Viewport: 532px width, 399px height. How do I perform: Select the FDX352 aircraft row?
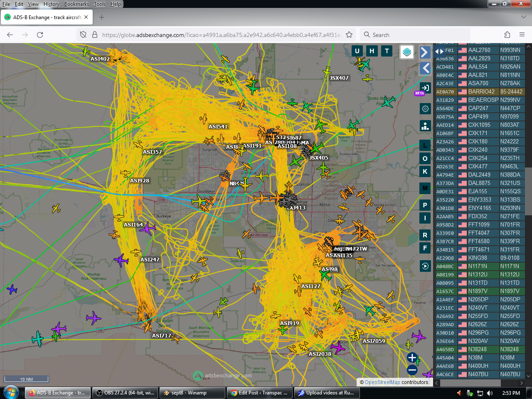point(480,216)
